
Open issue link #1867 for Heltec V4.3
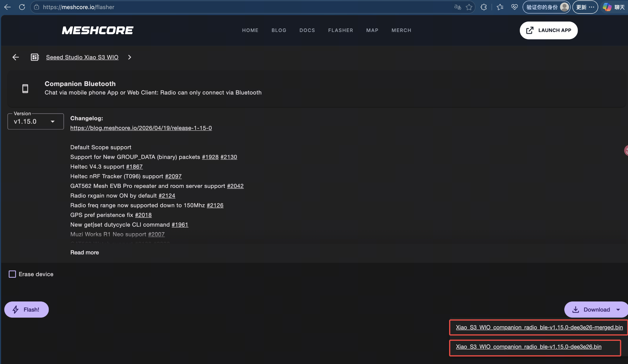(135, 167)
